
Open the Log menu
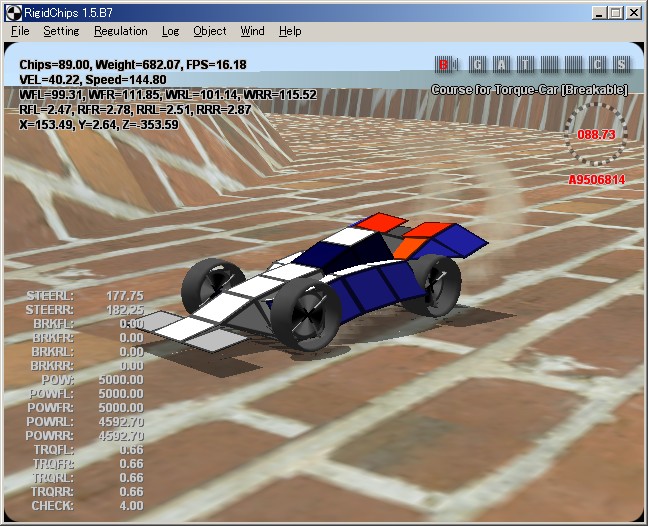[170, 31]
